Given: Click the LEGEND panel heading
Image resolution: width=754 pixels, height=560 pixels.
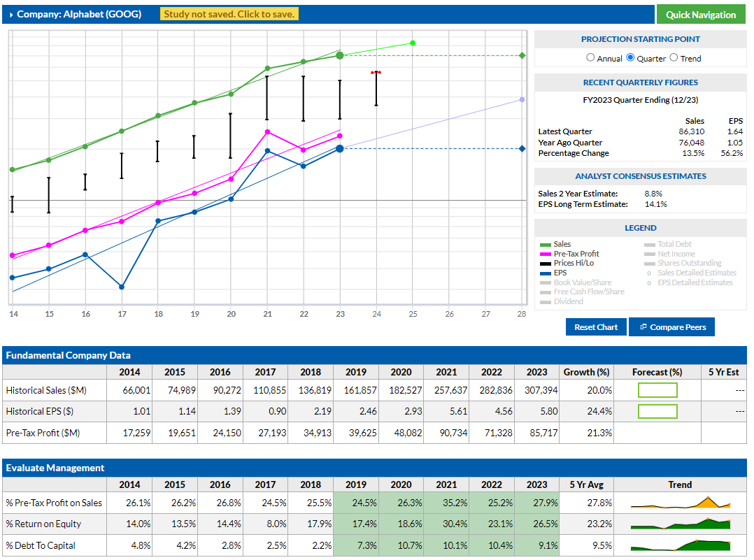Looking at the screenshot, I should (641, 228).
